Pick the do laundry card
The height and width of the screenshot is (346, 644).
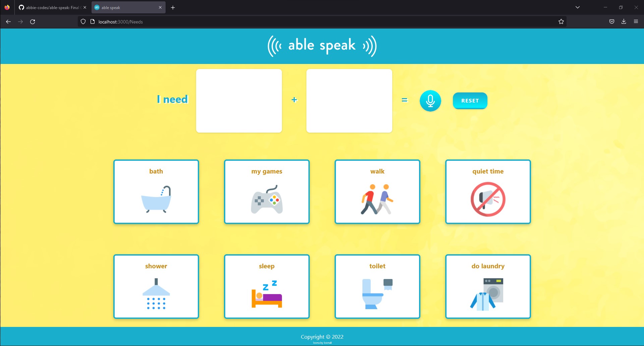488,286
